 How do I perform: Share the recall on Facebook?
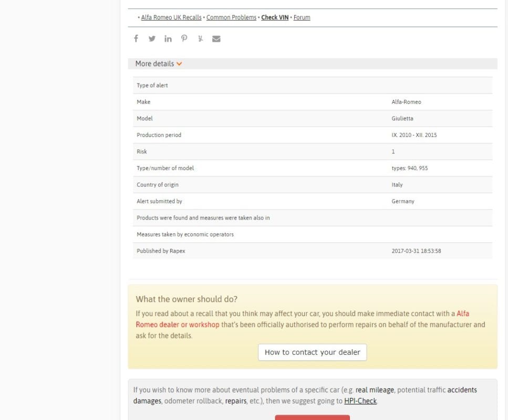pos(136,38)
